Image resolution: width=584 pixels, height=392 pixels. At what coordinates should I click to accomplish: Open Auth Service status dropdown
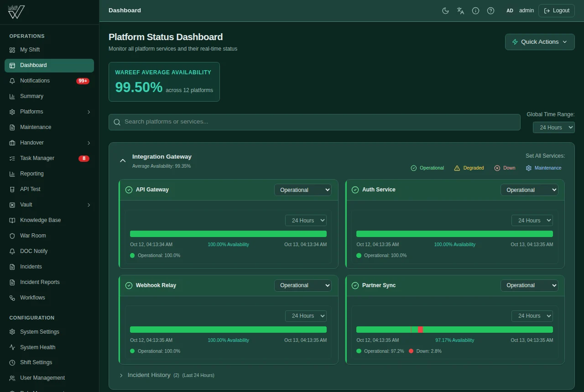click(x=529, y=190)
